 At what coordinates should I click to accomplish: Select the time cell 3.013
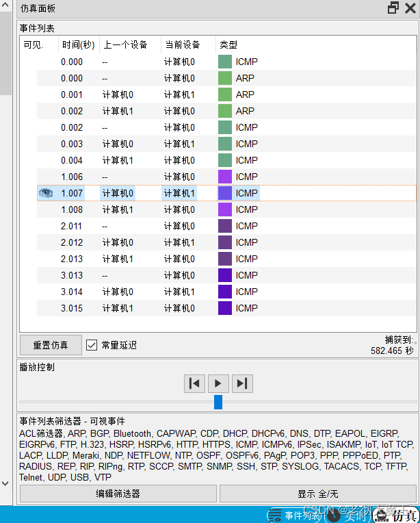(72, 275)
